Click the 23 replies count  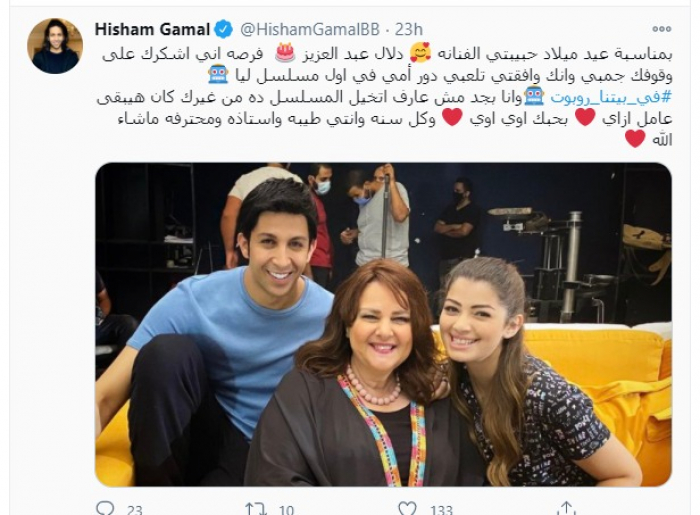click(x=134, y=509)
